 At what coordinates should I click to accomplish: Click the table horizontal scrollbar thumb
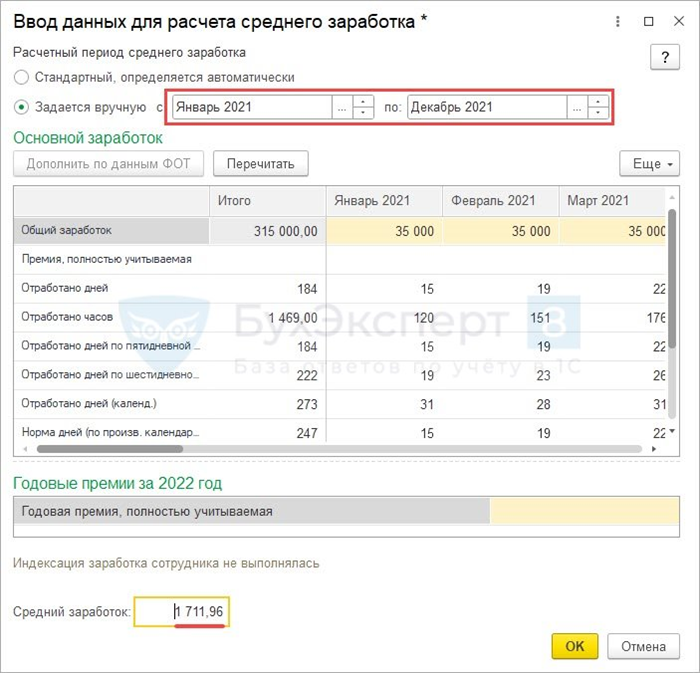(110, 449)
